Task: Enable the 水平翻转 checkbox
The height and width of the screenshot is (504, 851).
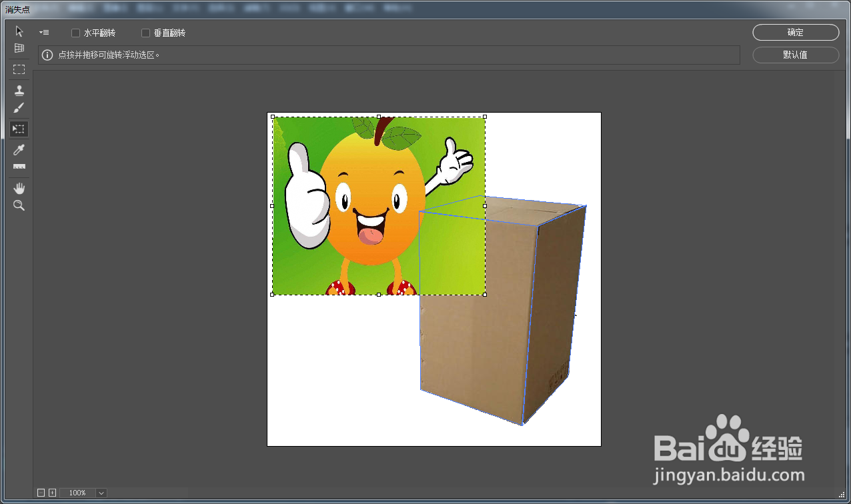Action: pyautogui.click(x=75, y=33)
